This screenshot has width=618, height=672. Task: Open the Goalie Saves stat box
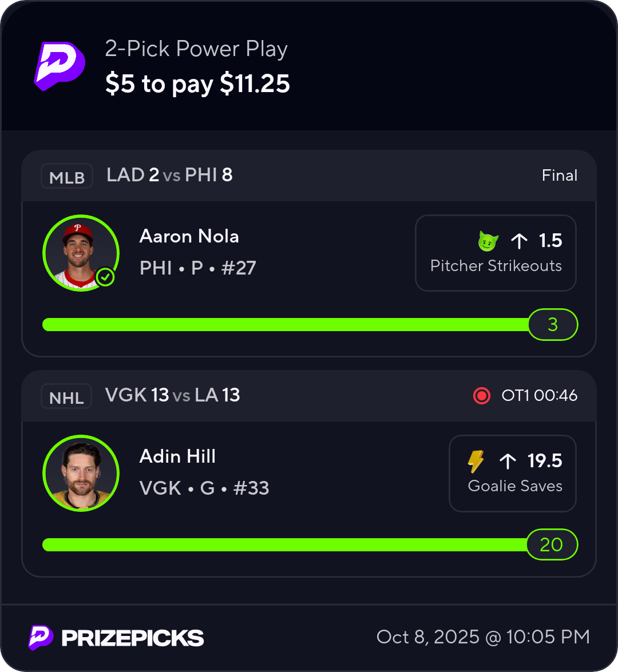513,474
